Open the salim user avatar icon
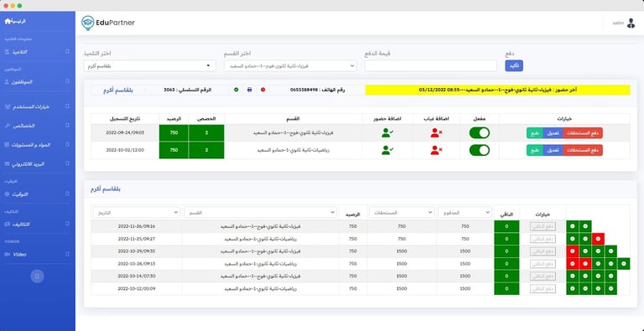Viewport: 644px width, 331px height. click(x=631, y=23)
